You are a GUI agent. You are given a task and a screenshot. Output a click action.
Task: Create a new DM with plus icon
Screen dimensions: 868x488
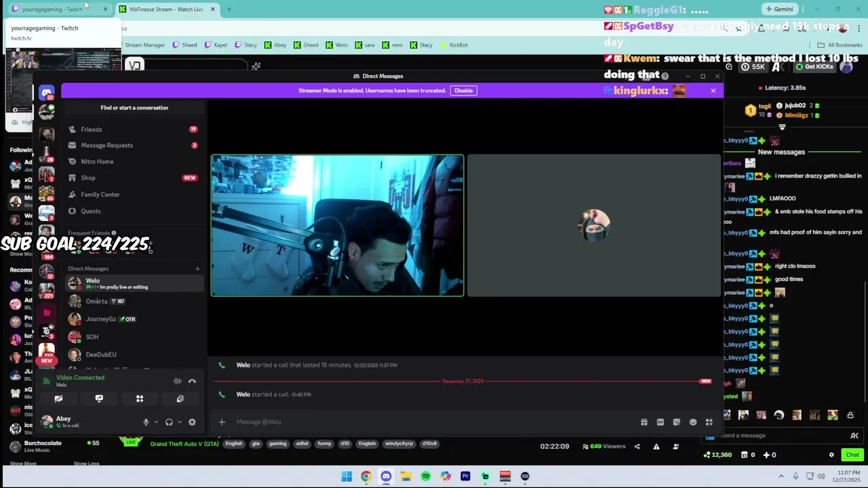197,268
